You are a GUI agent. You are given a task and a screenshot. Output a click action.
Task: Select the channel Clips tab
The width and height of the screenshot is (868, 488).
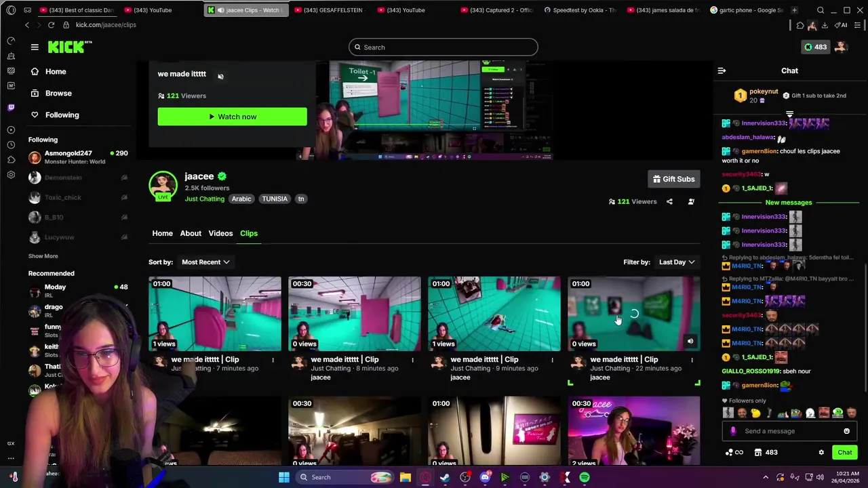pyautogui.click(x=249, y=233)
